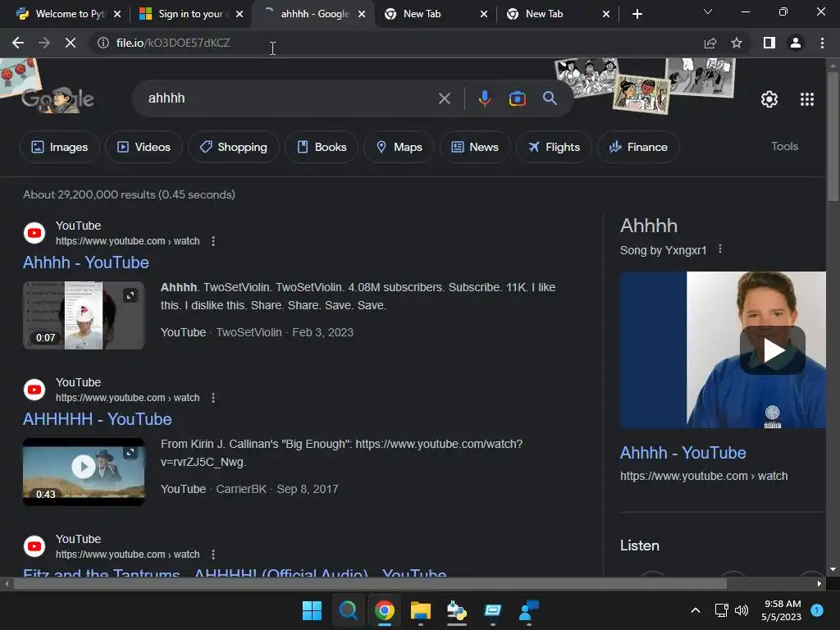Switch to the first New Tab

click(435, 14)
